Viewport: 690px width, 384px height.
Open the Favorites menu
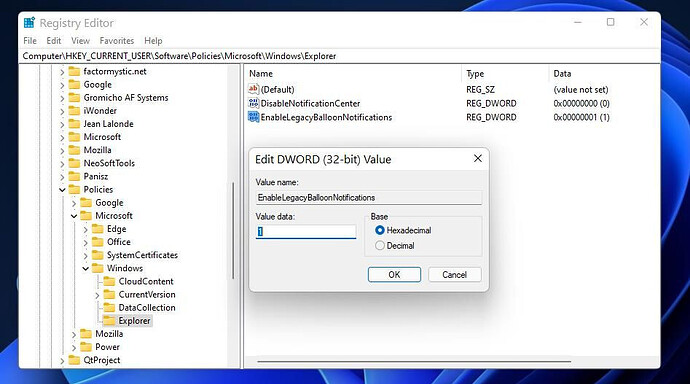117,40
